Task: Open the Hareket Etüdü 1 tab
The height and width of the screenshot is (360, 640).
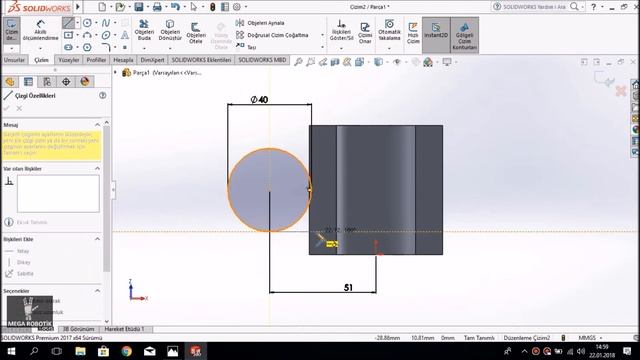Action: click(124, 329)
